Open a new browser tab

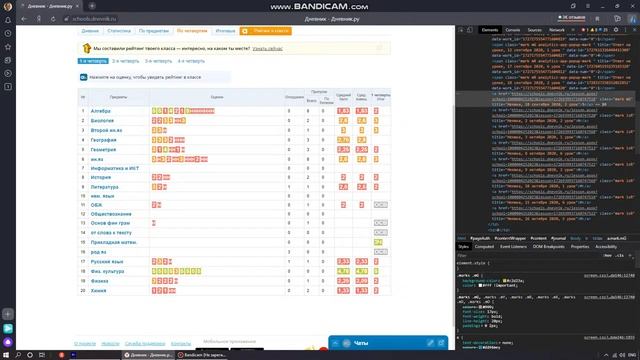point(92,6)
